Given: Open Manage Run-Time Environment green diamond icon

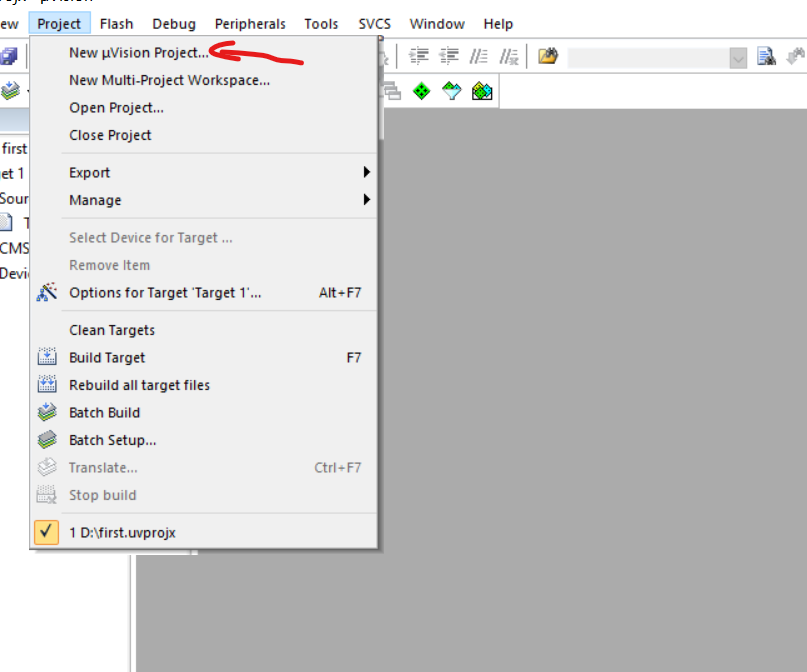Looking at the screenshot, I should click(x=422, y=91).
